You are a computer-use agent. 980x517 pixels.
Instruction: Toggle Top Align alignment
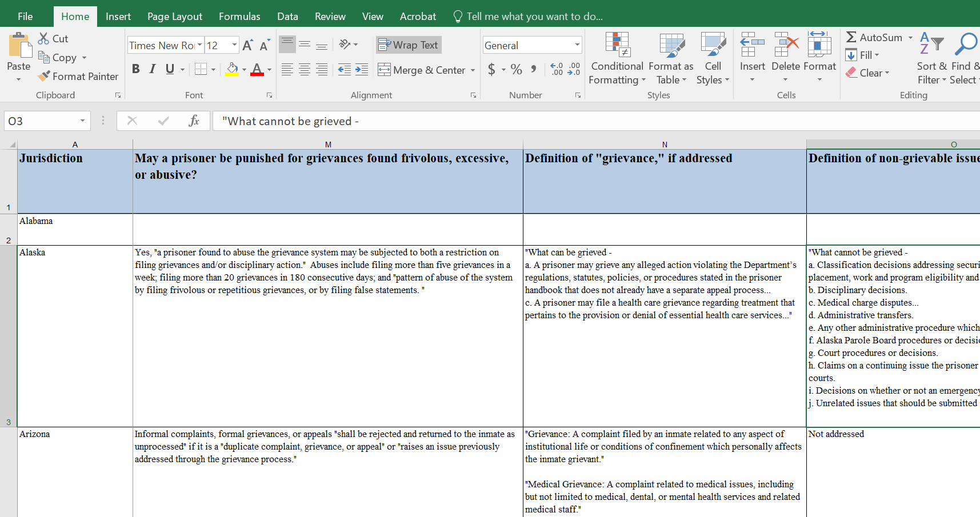[287, 45]
